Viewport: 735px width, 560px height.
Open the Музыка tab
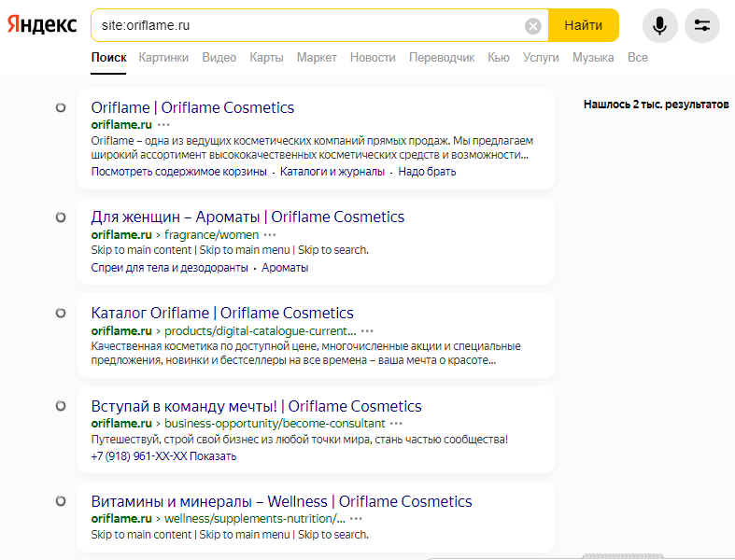593,58
